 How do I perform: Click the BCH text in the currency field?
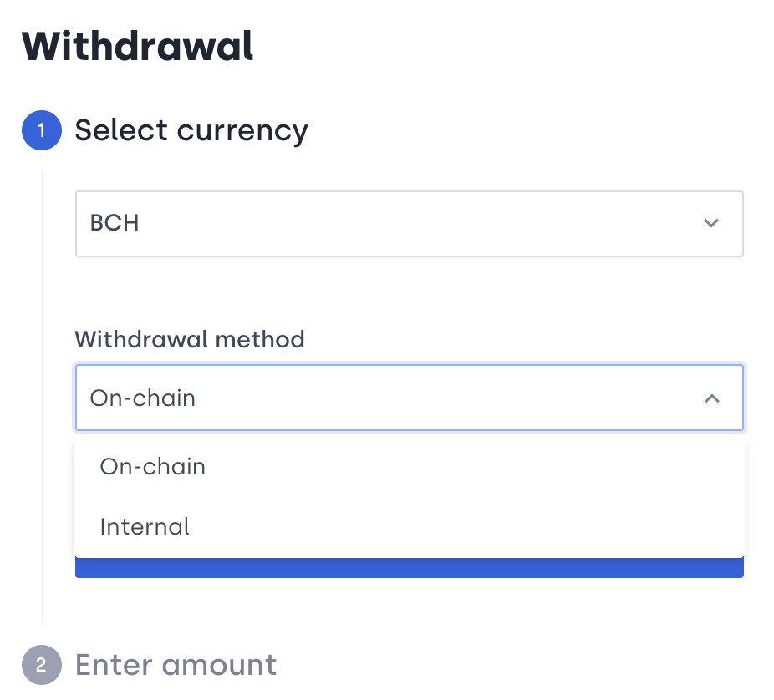tap(115, 224)
